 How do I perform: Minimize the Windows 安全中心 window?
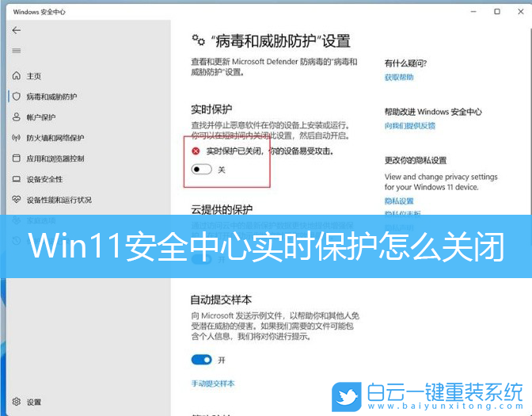pyautogui.click(x=473, y=12)
